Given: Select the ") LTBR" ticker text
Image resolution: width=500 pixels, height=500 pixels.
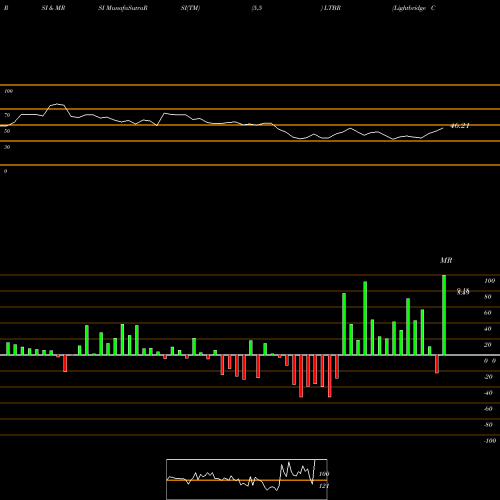Looking at the screenshot, I should pos(331,8).
